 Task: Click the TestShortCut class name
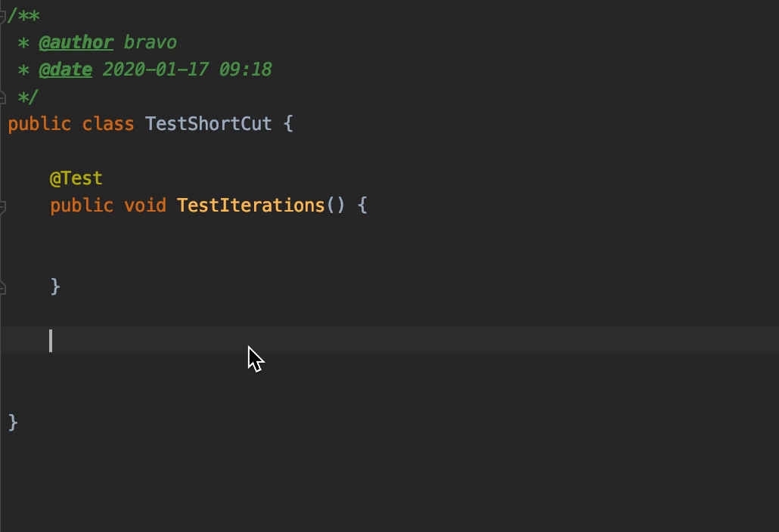[x=208, y=124]
